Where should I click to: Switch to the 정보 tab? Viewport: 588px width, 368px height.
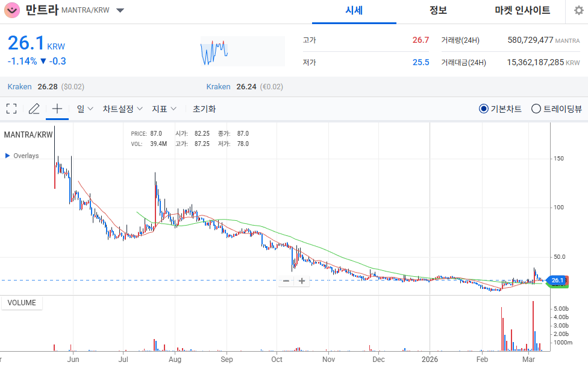point(438,10)
